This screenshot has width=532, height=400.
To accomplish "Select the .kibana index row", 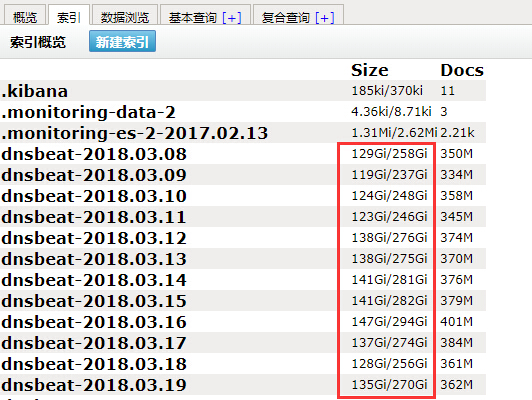I will click(x=243, y=91).
